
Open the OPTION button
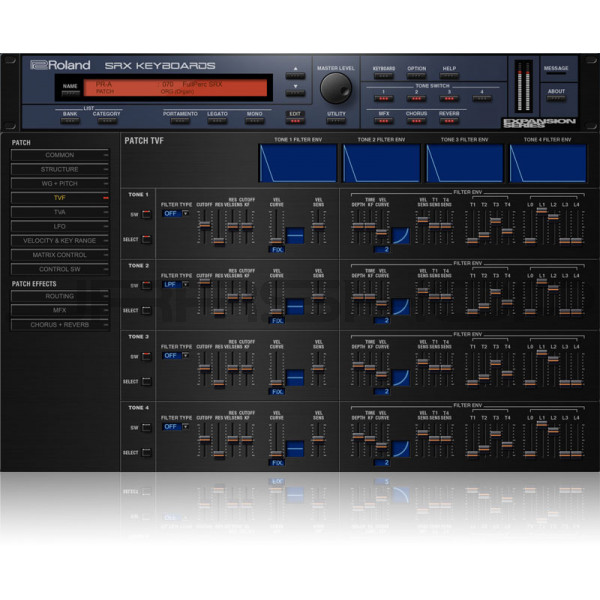pyautogui.click(x=416, y=76)
